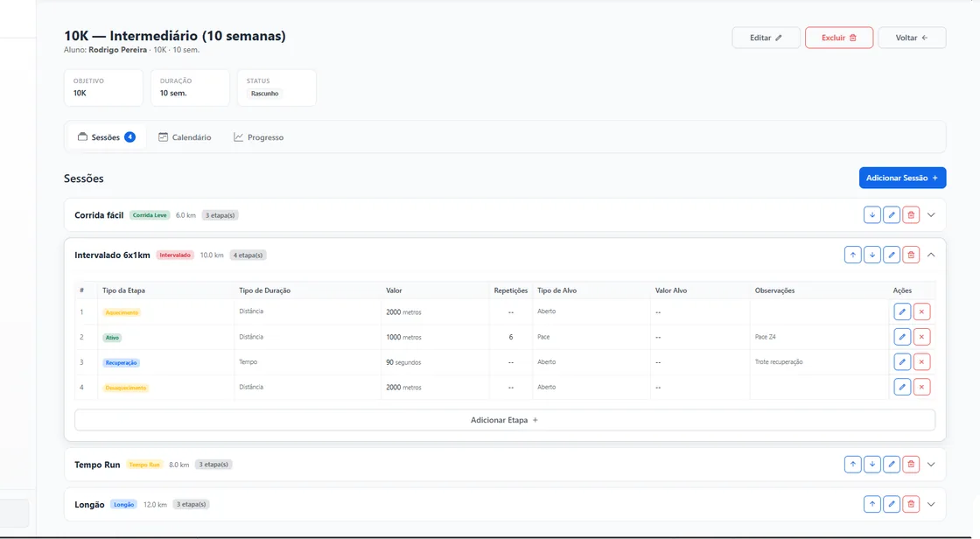980x539 pixels.
Task: Expand the Longão session
Action: [931, 504]
